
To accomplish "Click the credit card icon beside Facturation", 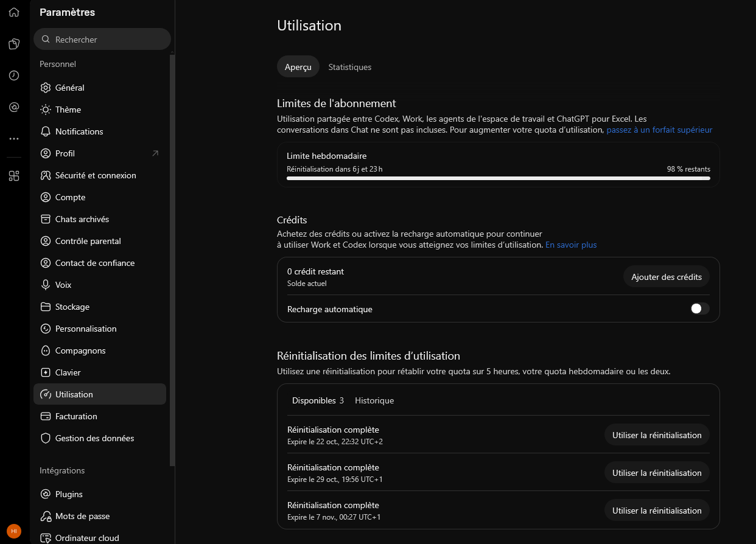I will [x=46, y=416].
